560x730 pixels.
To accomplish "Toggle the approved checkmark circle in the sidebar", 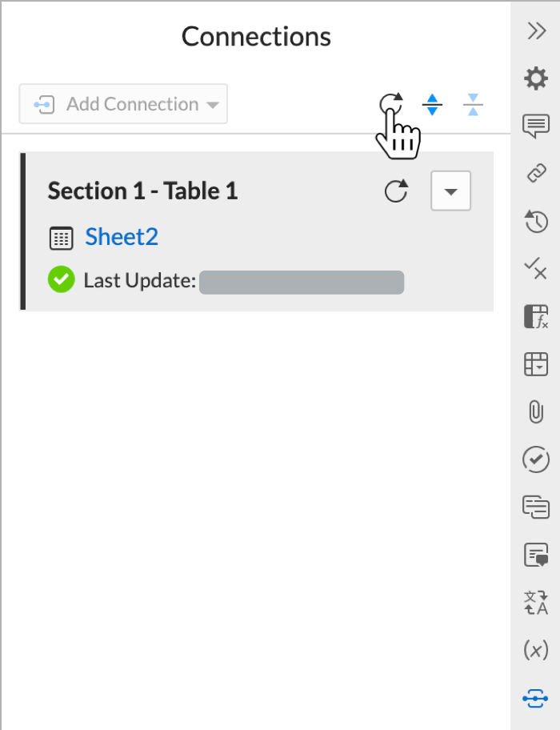I will pos(535,459).
